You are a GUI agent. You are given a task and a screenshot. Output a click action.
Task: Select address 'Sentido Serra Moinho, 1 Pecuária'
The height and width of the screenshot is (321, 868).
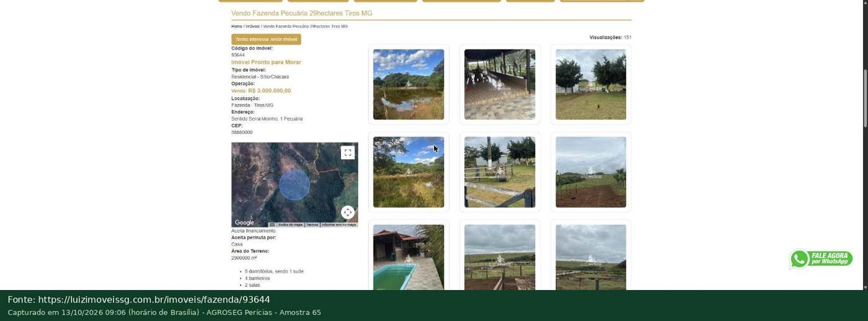[267, 119]
